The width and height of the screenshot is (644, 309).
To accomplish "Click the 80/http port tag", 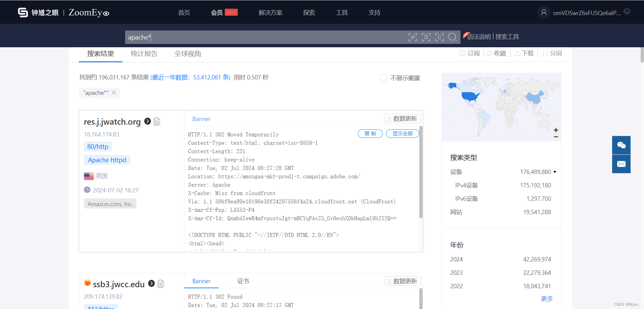I will (x=98, y=146).
